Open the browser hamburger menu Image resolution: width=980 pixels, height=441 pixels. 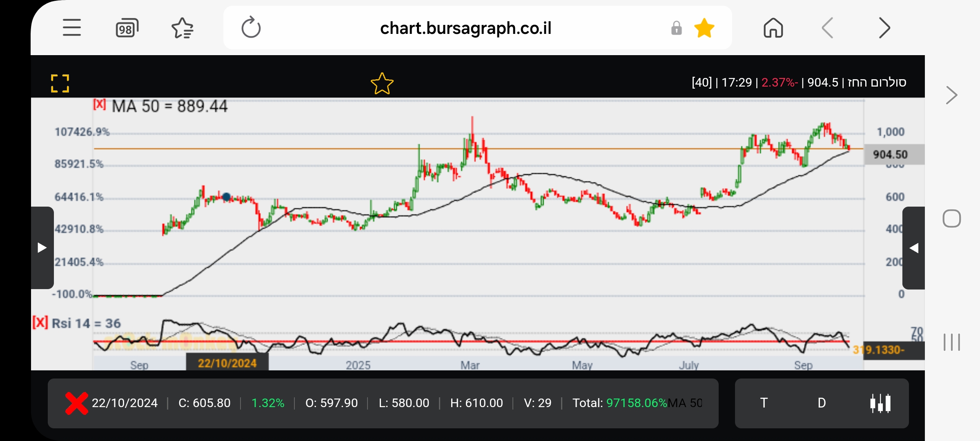[72, 28]
